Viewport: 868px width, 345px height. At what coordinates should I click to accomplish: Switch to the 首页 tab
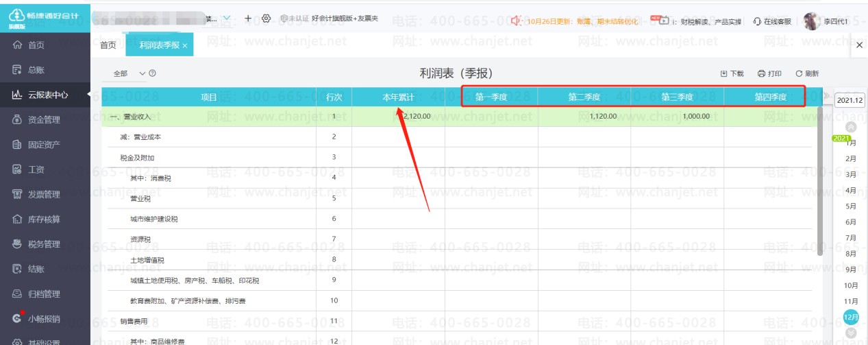pyautogui.click(x=108, y=45)
